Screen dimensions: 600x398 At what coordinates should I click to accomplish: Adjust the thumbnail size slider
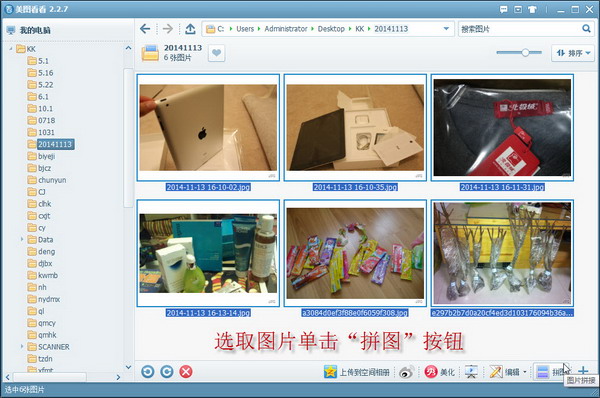(525, 52)
